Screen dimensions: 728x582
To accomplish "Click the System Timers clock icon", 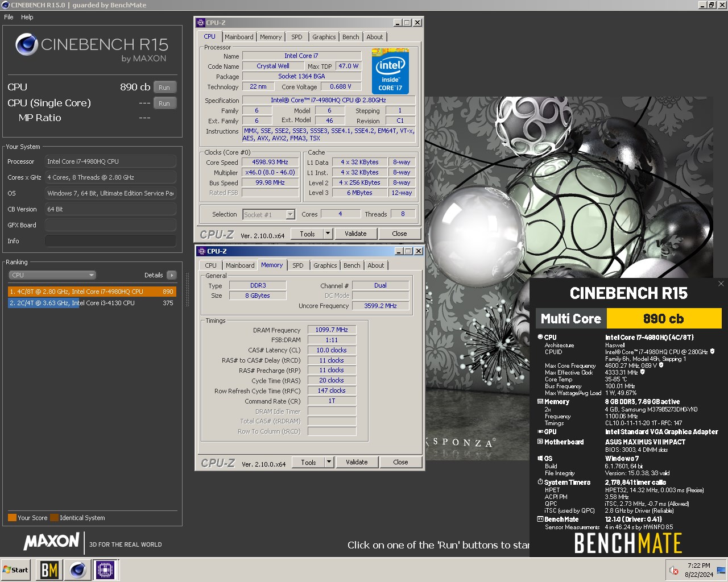I will coord(540,482).
